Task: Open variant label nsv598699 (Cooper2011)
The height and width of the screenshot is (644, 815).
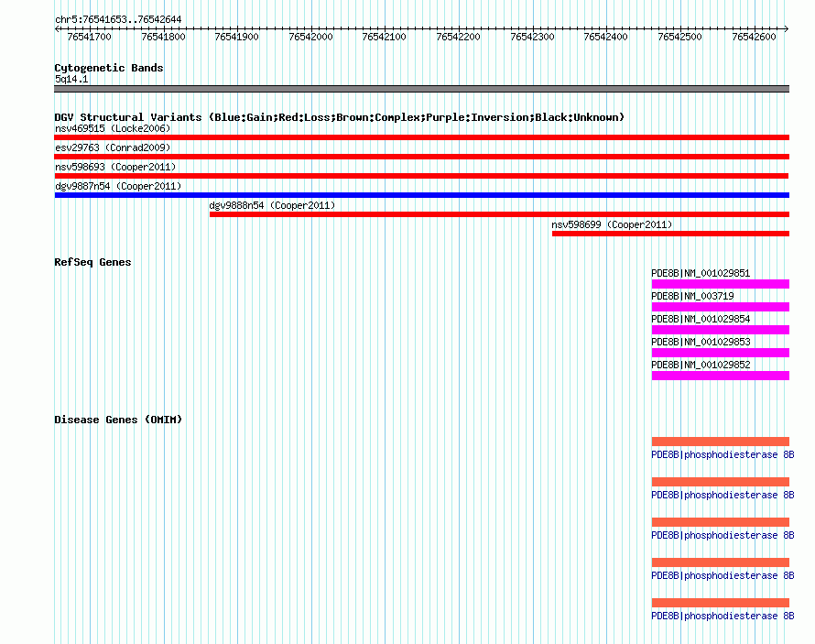Action: 612,224
